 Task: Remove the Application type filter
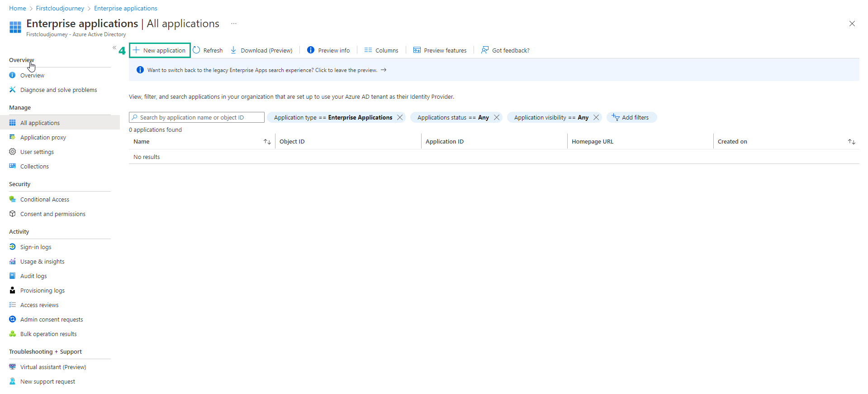400,117
